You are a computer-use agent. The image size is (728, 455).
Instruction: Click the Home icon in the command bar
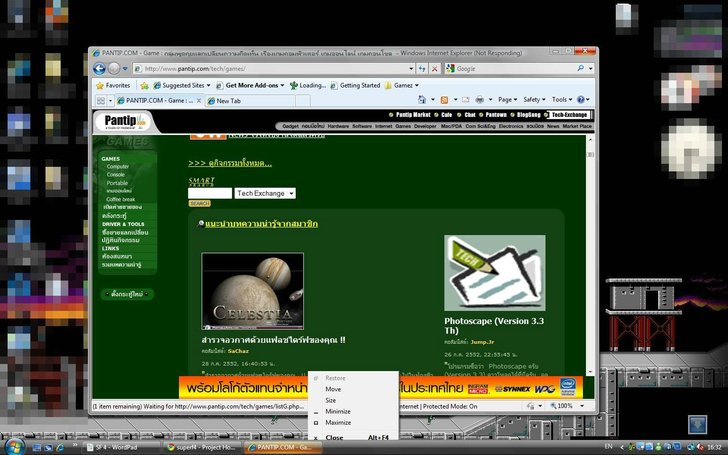[422, 99]
